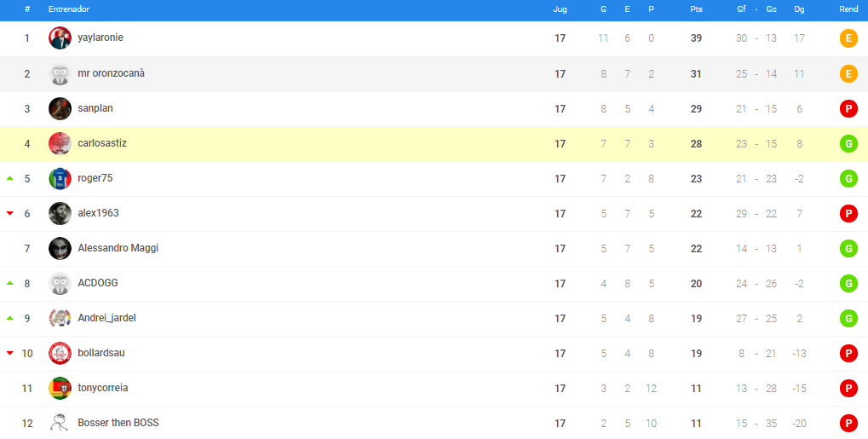Click yaylaronie's avatar picture
Image resolution: width=868 pixels, height=439 pixels.
[x=60, y=38]
